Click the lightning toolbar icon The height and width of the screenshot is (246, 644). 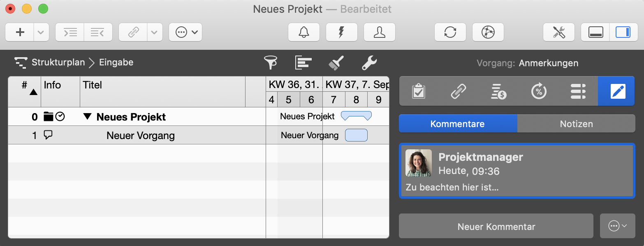coord(341,32)
